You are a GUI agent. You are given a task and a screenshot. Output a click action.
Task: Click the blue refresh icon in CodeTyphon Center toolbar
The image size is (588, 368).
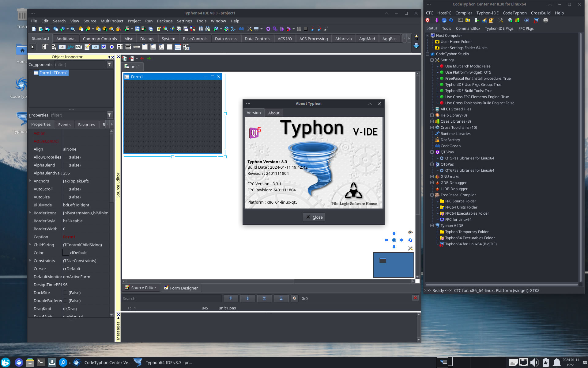coord(451,20)
